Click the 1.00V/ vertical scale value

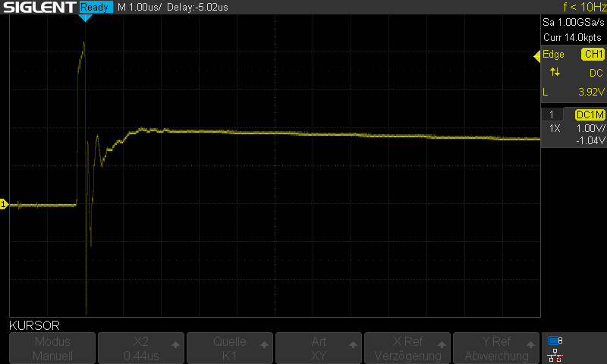[590, 128]
